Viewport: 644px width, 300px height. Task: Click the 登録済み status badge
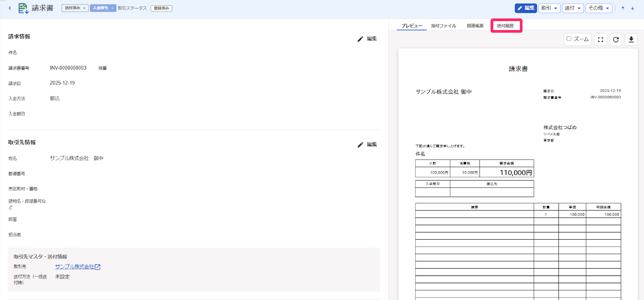(x=161, y=8)
